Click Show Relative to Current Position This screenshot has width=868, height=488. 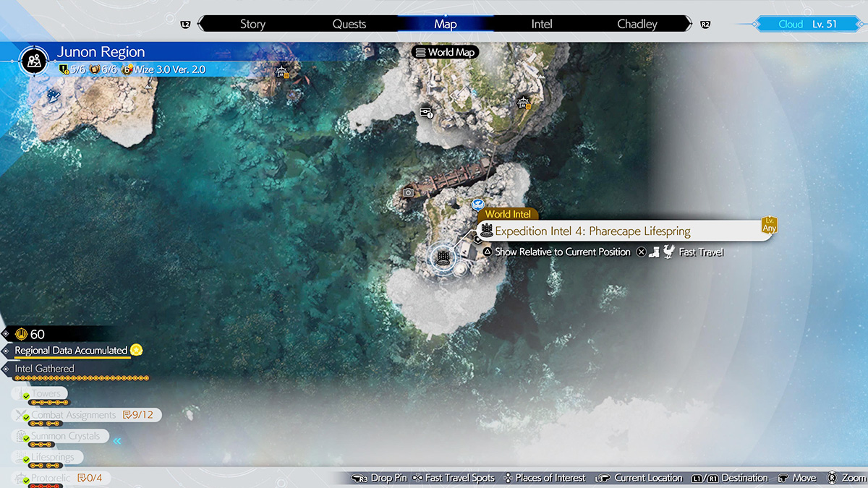coord(556,252)
